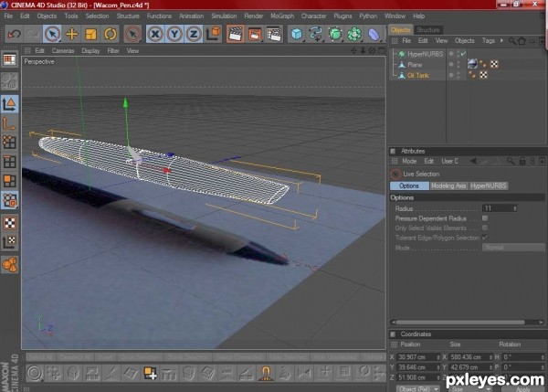Render active view clapperboard icon

click(236, 34)
